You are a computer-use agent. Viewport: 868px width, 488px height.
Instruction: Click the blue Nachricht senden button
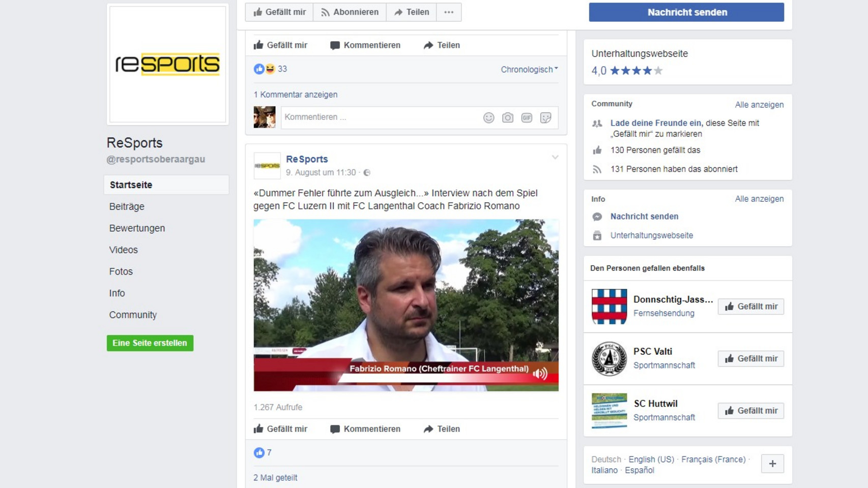pyautogui.click(x=686, y=12)
